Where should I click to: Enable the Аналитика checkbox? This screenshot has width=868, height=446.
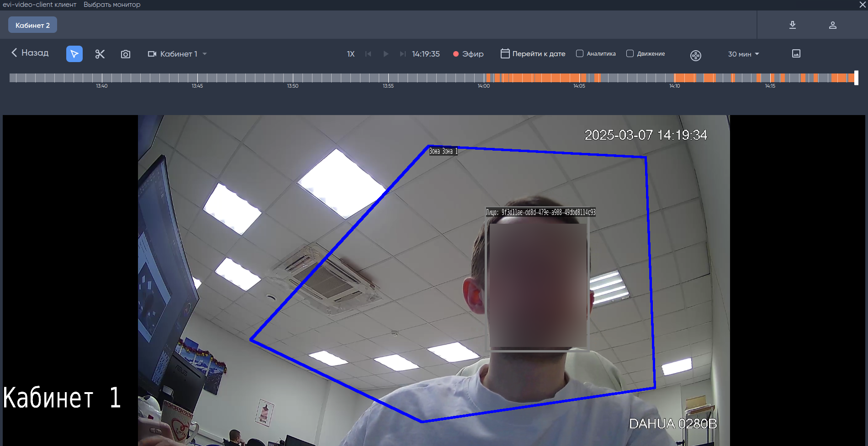pyautogui.click(x=580, y=53)
